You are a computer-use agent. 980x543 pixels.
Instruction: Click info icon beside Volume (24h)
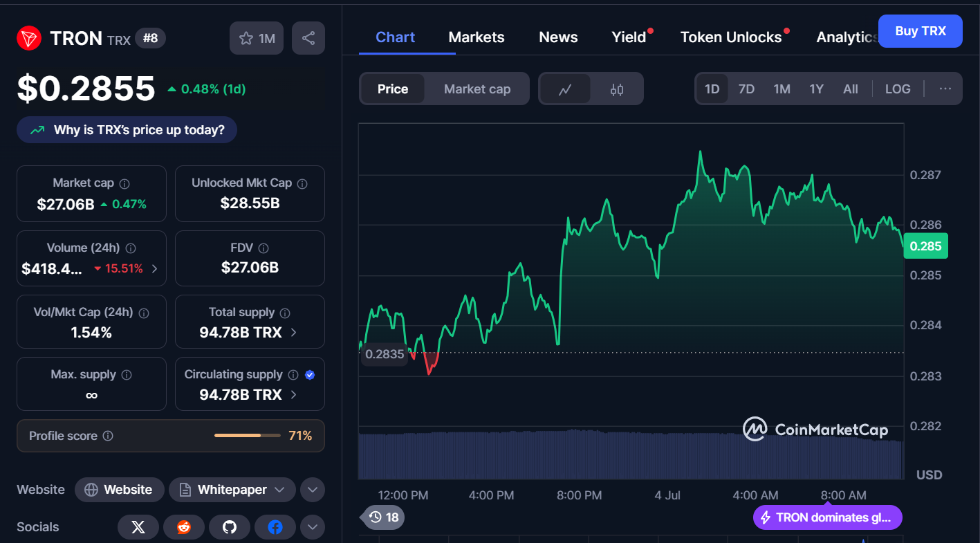pyautogui.click(x=131, y=248)
